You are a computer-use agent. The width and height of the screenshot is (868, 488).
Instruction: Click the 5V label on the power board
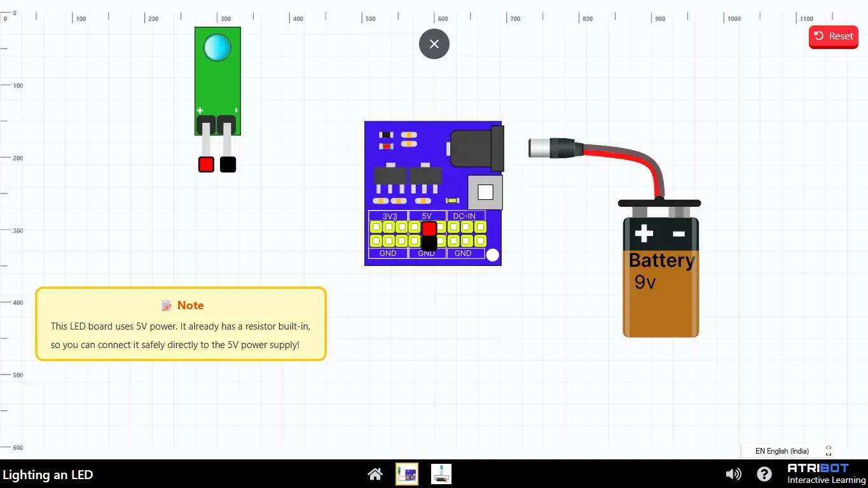pyautogui.click(x=427, y=216)
